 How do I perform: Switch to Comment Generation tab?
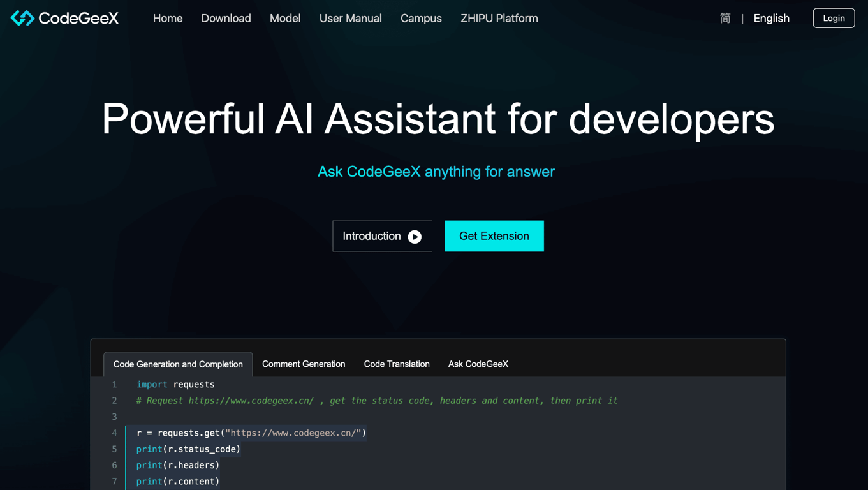[x=304, y=364]
